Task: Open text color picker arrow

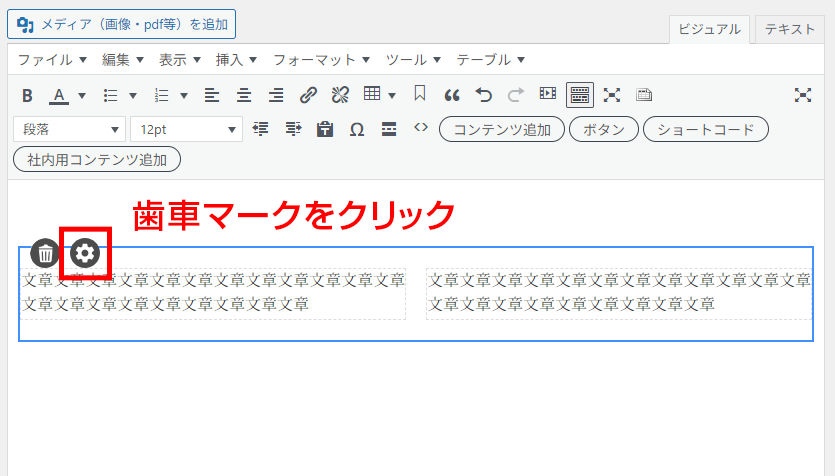Action: [82, 96]
